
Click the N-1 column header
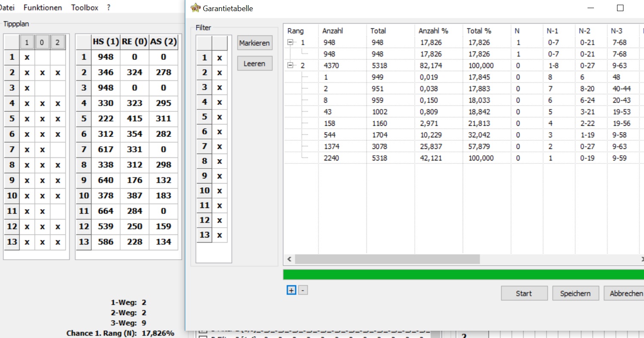[x=559, y=31]
